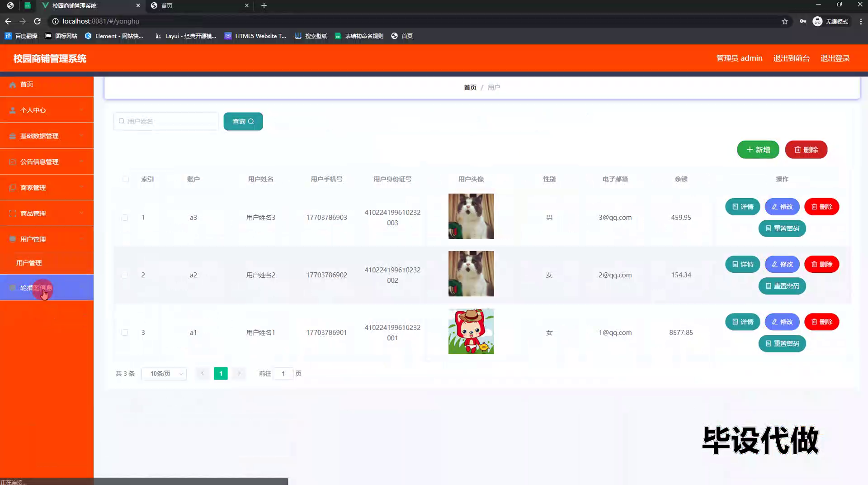The width and height of the screenshot is (868, 485).
Task: Go back with the browser back arrow
Action: click(x=8, y=21)
